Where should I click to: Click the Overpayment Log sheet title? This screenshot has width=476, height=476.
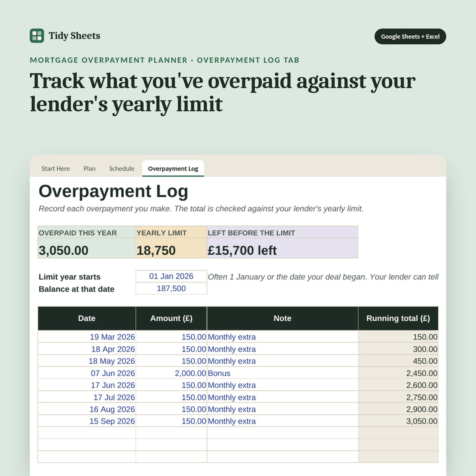pos(113,191)
